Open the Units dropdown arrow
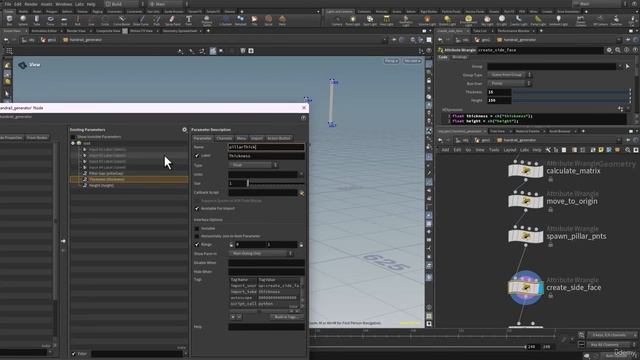640x360 pixels. click(301, 174)
